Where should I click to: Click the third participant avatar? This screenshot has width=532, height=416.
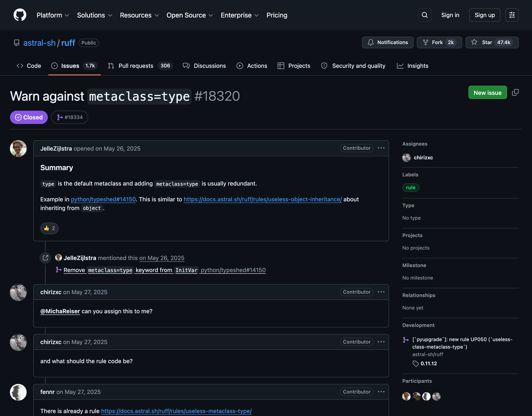(426, 396)
